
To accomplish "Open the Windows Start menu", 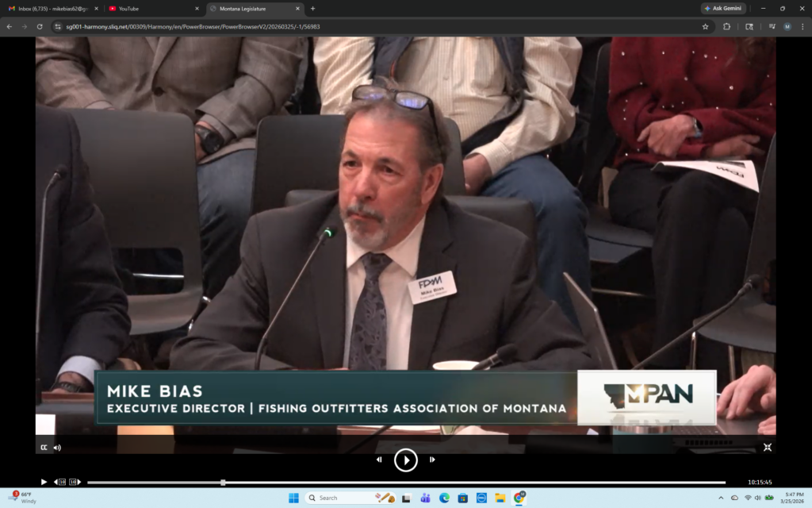I will pyautogui.click(x=293, y=498).
